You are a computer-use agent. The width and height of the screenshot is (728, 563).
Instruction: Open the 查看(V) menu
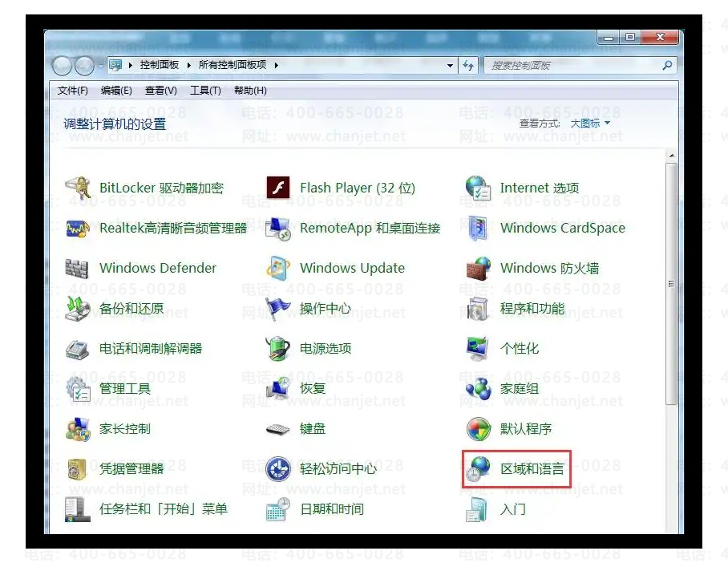click(160, 91)
